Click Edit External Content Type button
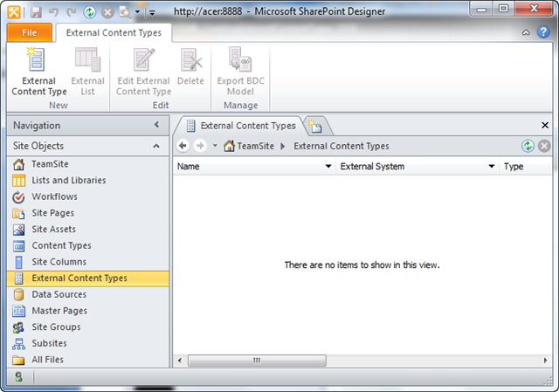559x392 pixels. [x=143, y=72]
